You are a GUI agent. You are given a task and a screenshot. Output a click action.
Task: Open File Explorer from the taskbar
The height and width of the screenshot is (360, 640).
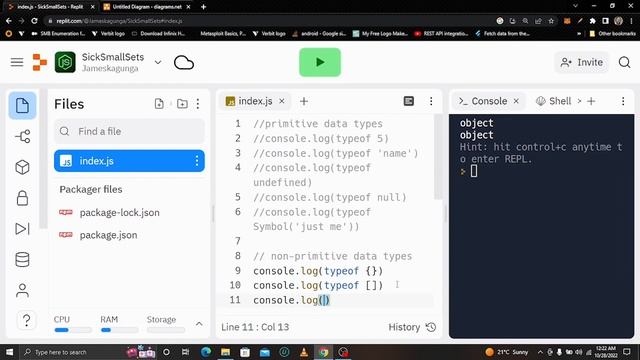click(x=225, y=352)
